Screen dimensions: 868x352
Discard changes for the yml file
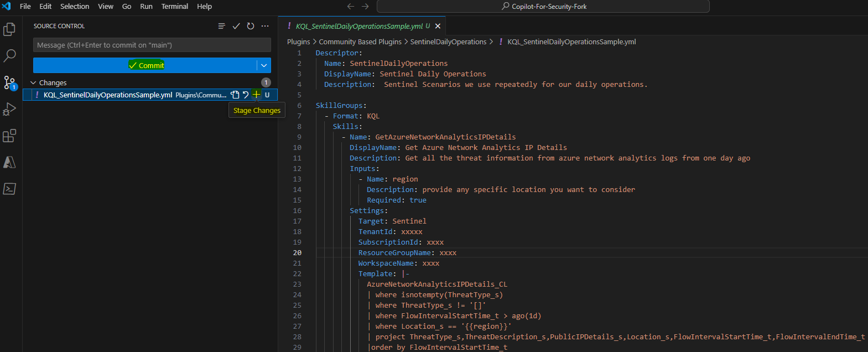[x=246, y=95]
